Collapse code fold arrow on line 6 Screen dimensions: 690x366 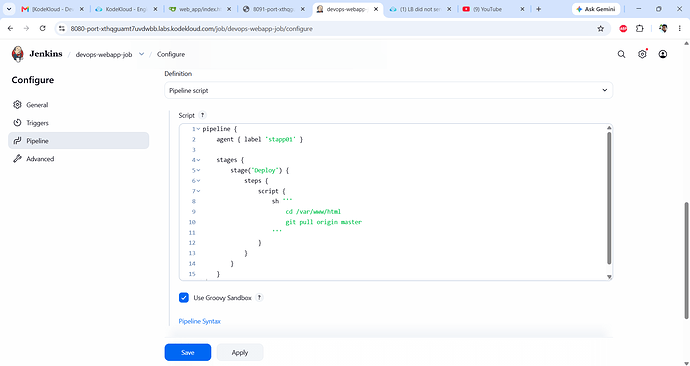(x=198, y=181)
